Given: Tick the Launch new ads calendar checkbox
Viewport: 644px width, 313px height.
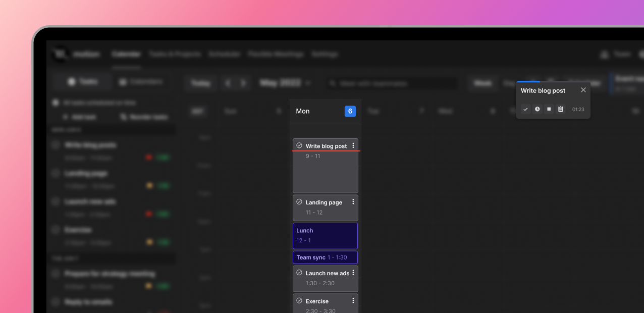Looking at the screenshot, I should click(x=299, y=273).
